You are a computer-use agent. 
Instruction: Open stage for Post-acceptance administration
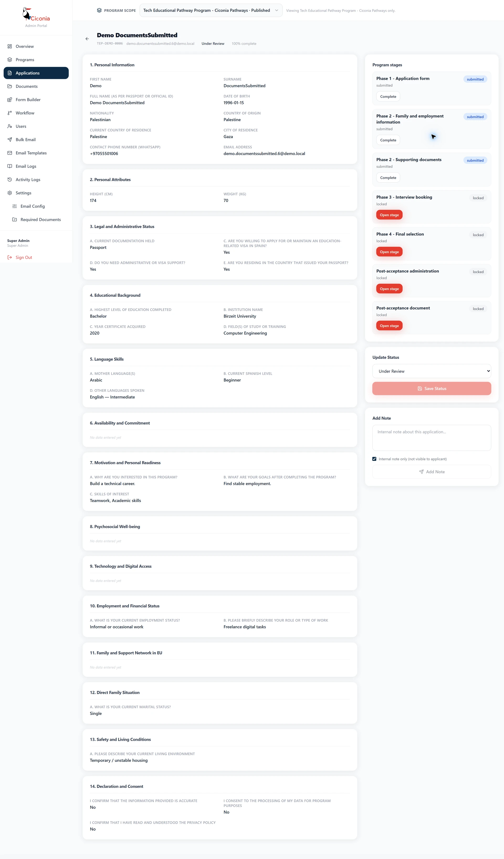389,289
